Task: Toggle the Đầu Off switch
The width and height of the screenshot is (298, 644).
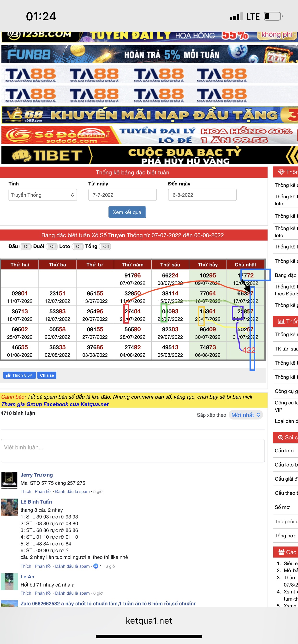Action: click(25, 247)
